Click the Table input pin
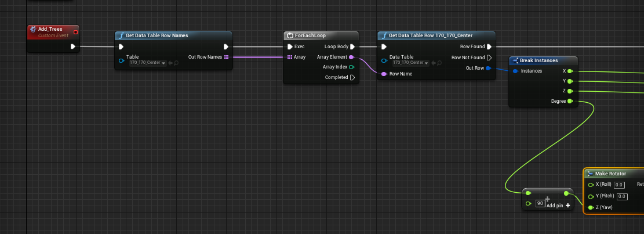Screen dimensions: 644x234 click(x=121, y=61)
